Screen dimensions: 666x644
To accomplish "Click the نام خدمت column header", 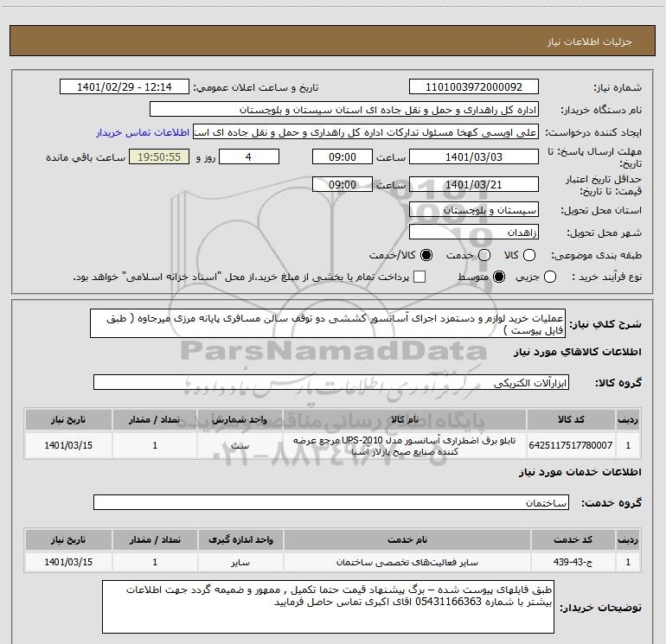I will coord(407,539).
